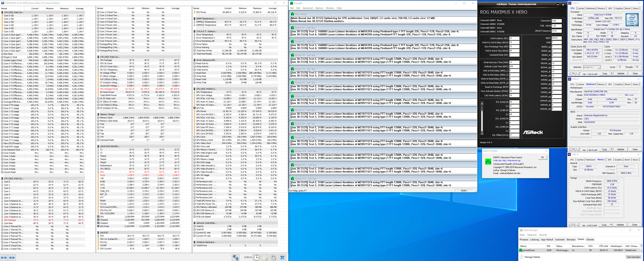This screenshot has height=261, width=644.
Task: Click Memory Clock row in HWiNFO
Action: 139,117
